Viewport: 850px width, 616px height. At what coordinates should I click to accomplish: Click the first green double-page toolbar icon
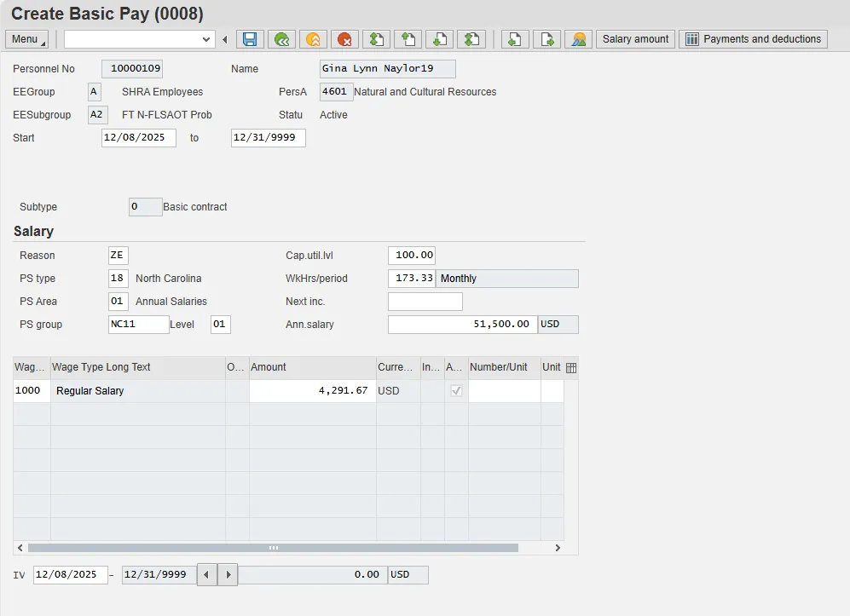pyautogui.click(x=376, y=39)
